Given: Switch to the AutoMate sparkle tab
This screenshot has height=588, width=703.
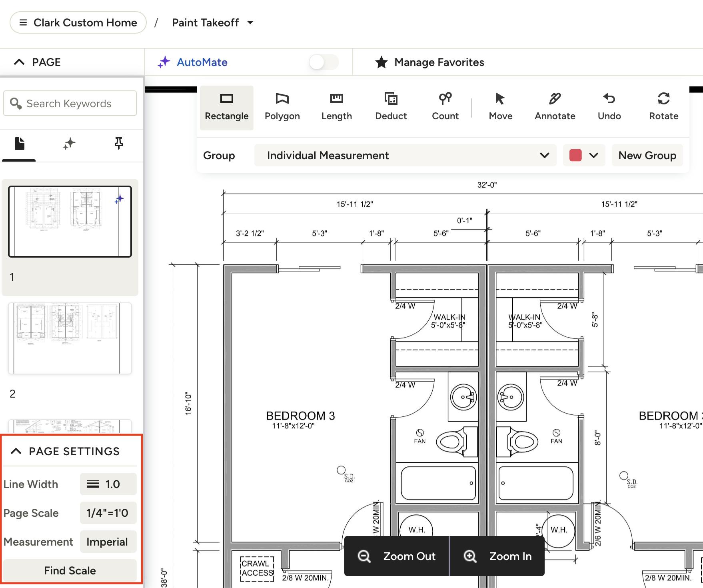Looking at the screenshot, I should [x=69, y=144].
